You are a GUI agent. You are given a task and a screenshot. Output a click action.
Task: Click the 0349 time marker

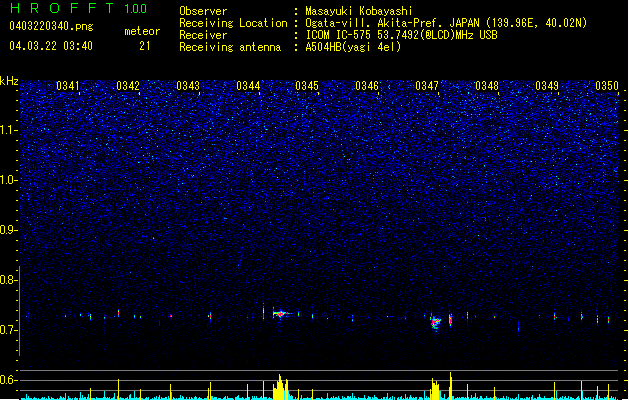[x=547, y=85]
